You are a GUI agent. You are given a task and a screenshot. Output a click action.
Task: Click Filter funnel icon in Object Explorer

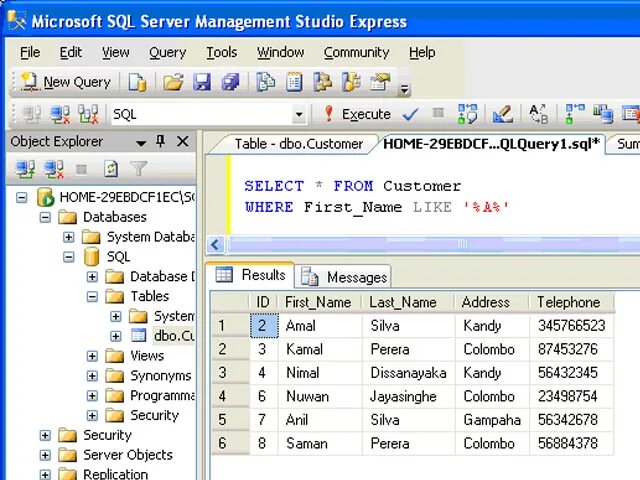coord(138,169)
